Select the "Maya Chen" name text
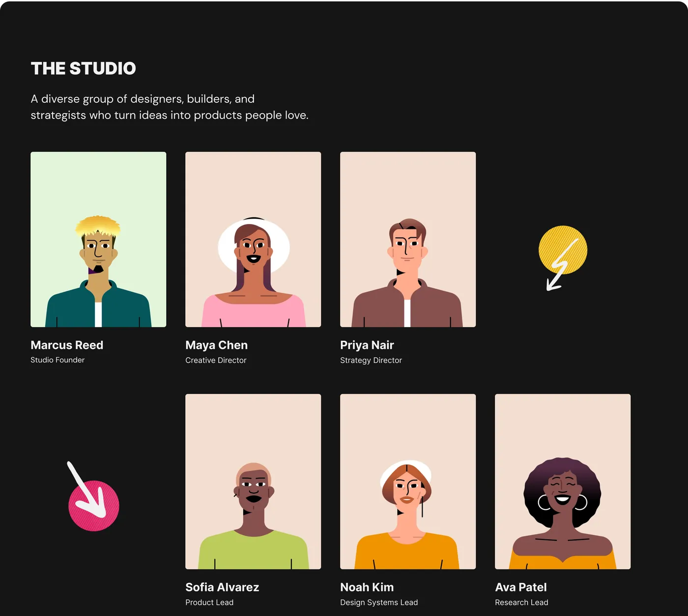688x616 pixels. (216, 345)
